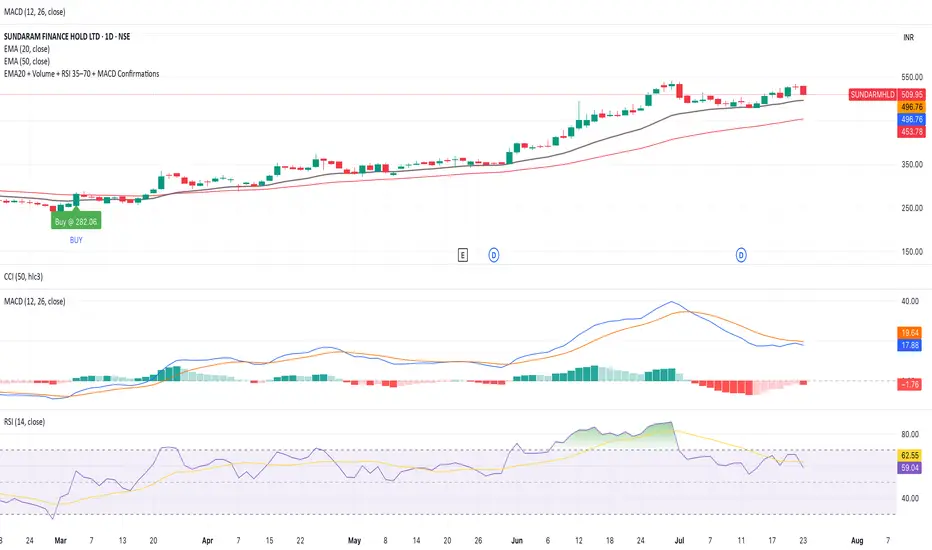The width and height of the screenshot is (932, 550).
Task: Click the 'Apr' label on the time axis
Action: point(207,540)
